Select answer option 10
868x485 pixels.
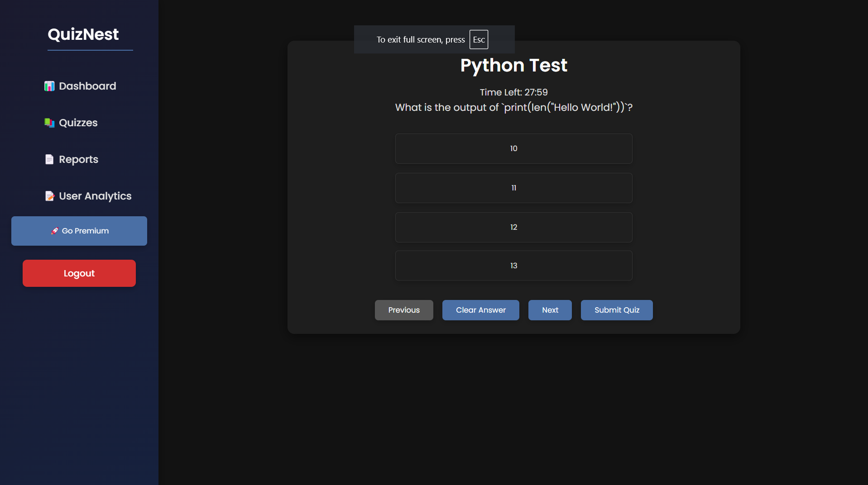point(513,148)
